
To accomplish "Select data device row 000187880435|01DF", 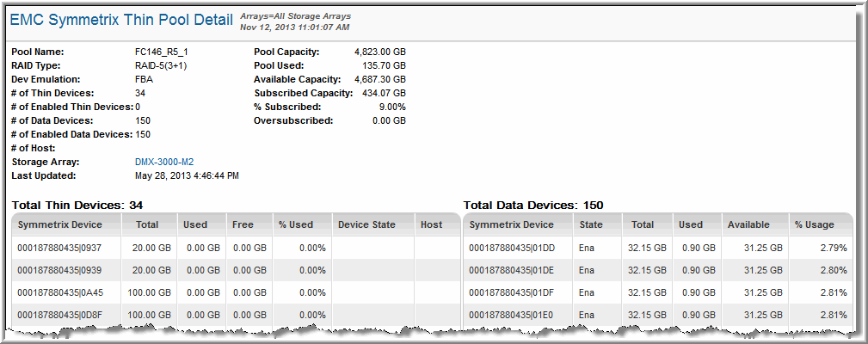I will click(x=511, y=293).
